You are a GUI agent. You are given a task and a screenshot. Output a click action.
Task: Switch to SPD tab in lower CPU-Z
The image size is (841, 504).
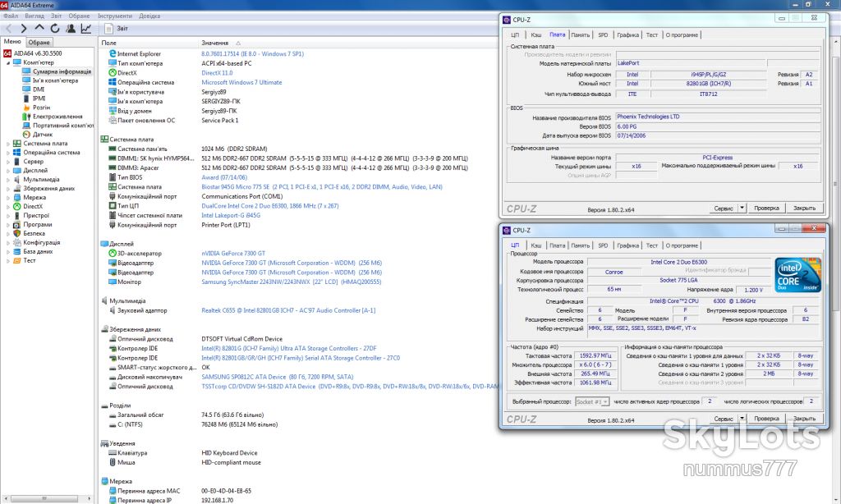603,245
